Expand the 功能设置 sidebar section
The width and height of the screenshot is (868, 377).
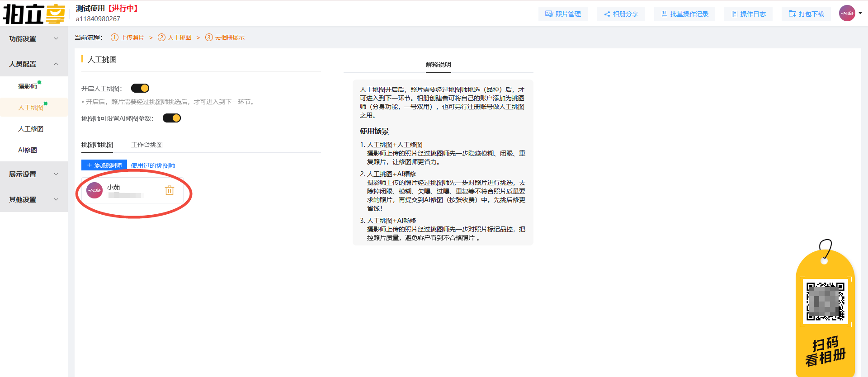point(34,39)
